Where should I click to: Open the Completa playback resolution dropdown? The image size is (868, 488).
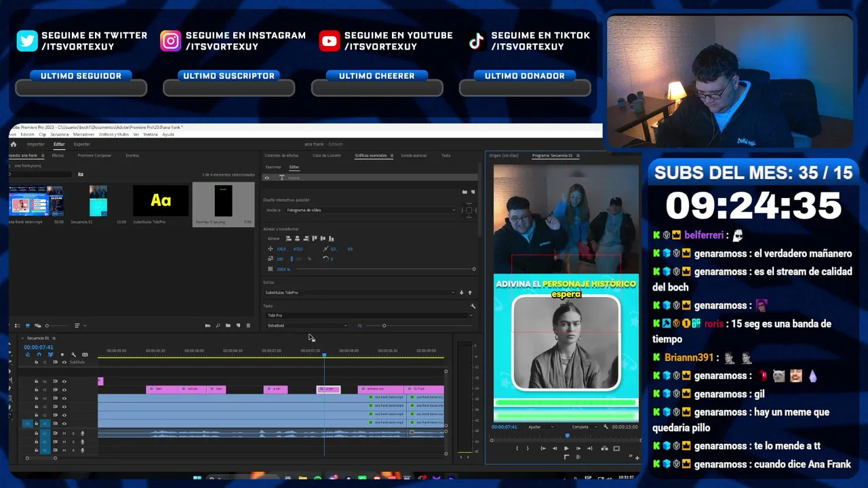click(x=585, y=427)
